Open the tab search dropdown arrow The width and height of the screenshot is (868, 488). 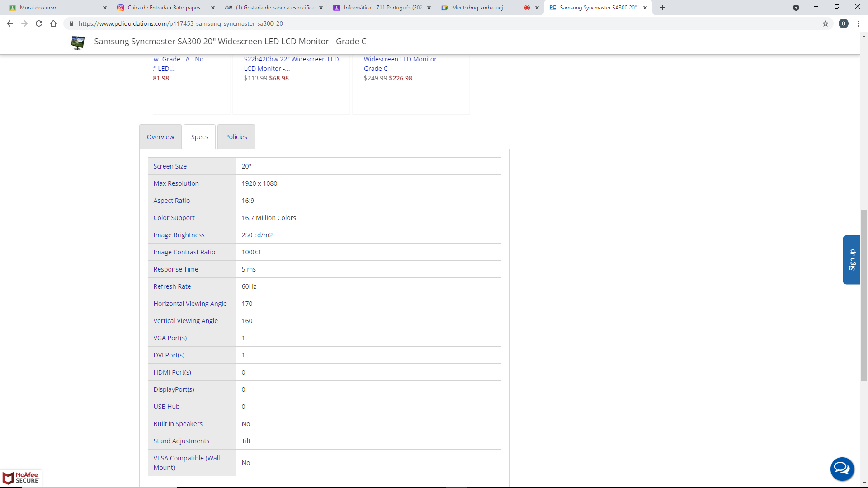point(796,8)
